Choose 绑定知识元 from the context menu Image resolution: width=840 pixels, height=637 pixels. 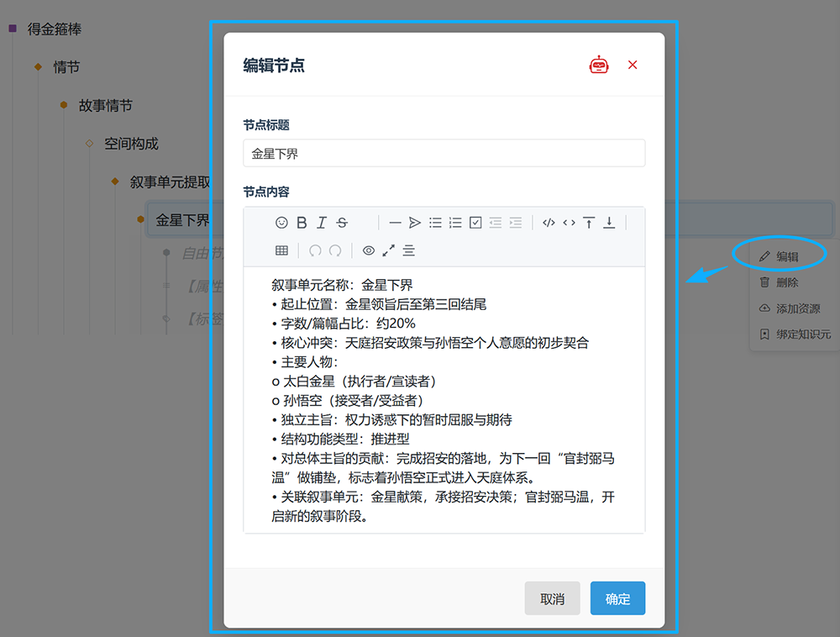(795, 334)
